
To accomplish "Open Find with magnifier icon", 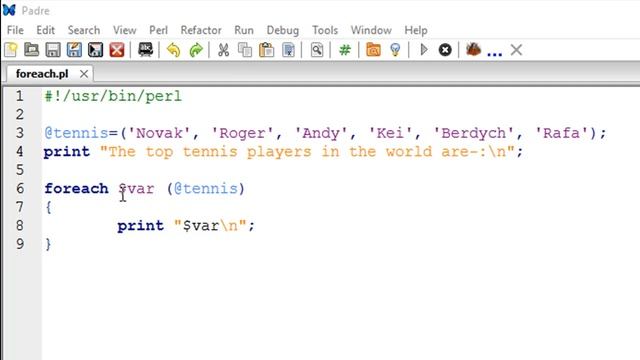I will 317,50.
